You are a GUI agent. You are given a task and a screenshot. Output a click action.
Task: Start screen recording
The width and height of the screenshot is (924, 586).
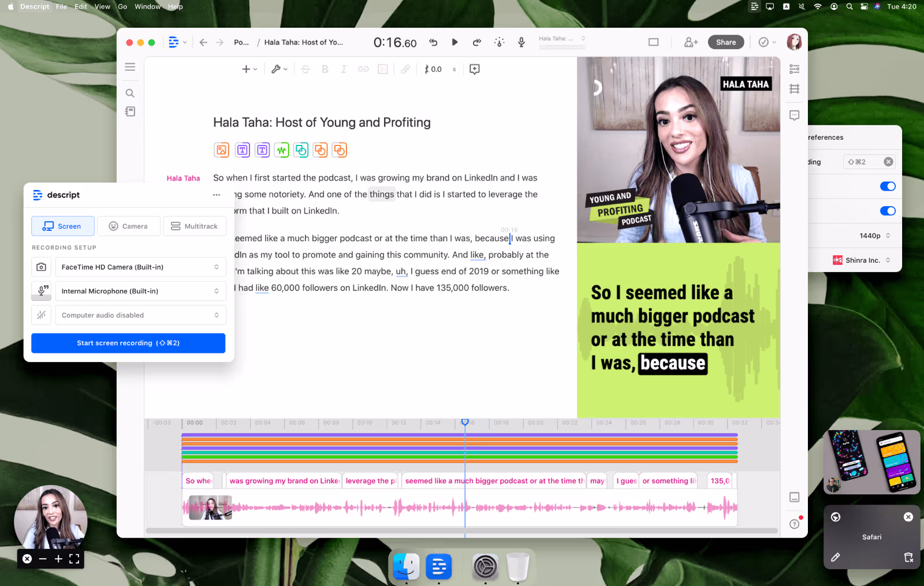point(128,343)
